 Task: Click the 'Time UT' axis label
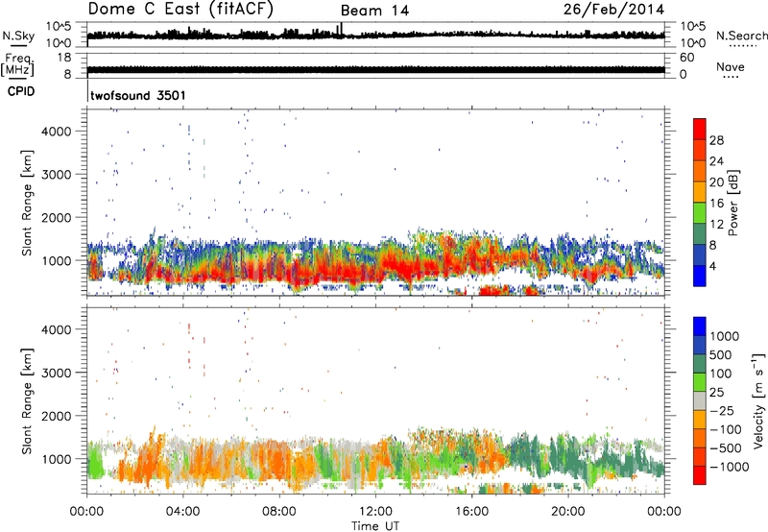pos(375,526)
